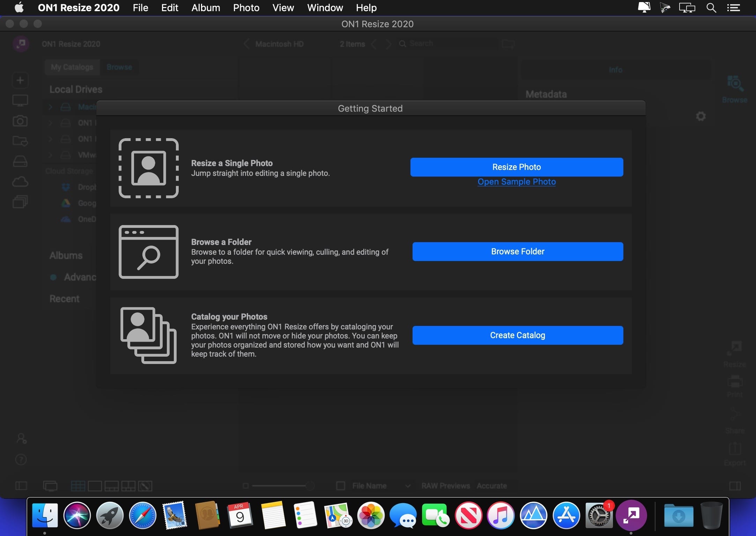
Task: Click the Create Catalog button
Action: [x=518, y=335]
